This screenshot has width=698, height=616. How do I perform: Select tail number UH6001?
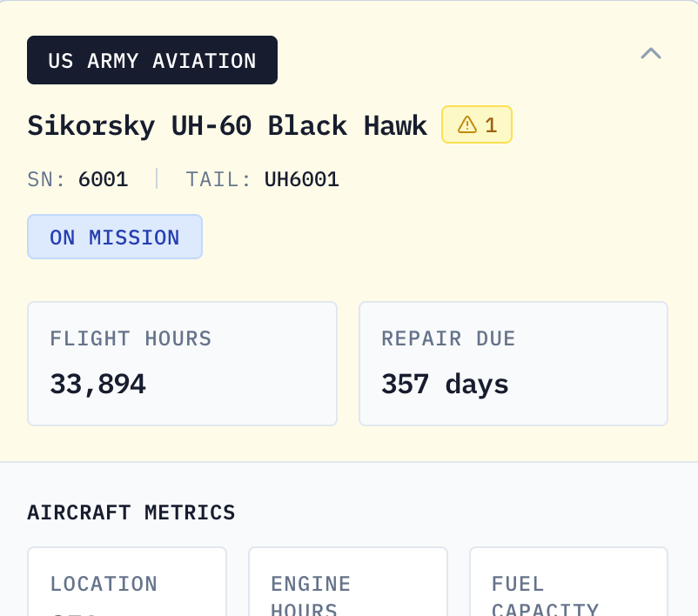click(302, 179)
